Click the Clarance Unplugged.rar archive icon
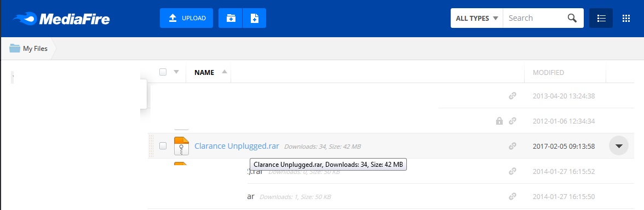This screenshot has height=210, width=644. [181, 146]
